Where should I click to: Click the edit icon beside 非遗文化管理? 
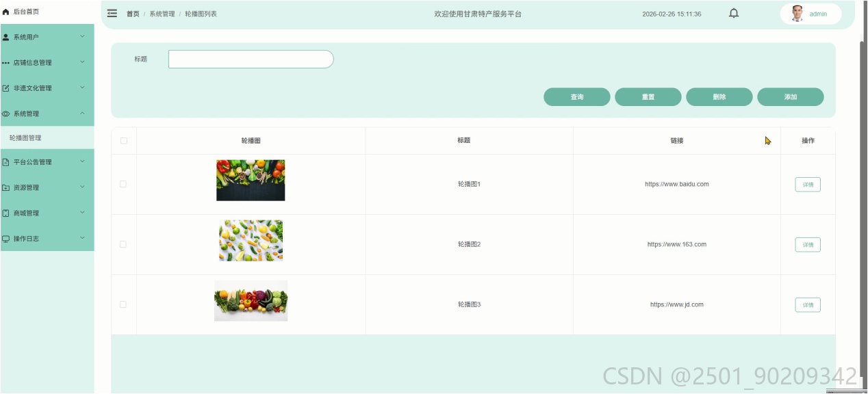pos(6,88)
